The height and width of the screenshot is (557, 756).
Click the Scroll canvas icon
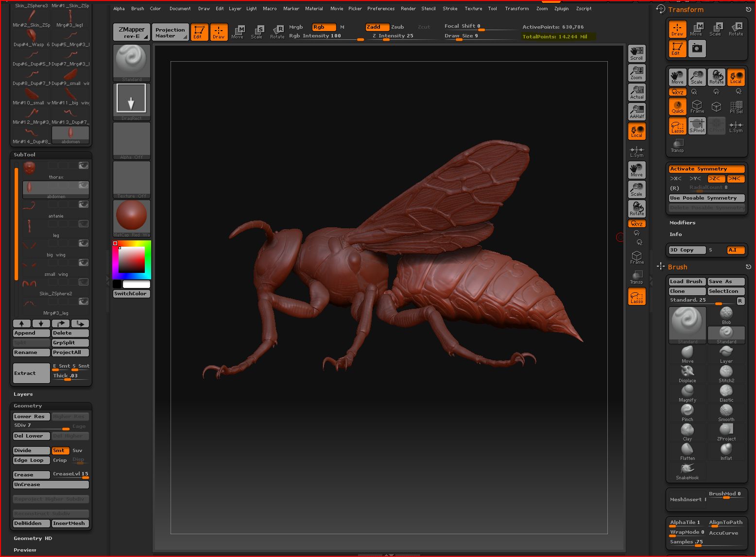[x=636, y=53]
